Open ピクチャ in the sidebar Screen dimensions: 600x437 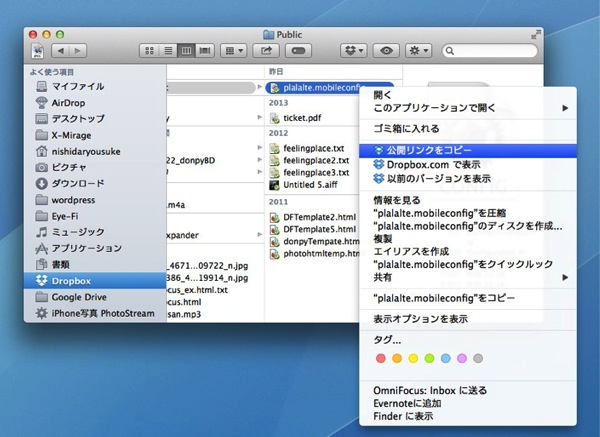(x=95, y=168)
